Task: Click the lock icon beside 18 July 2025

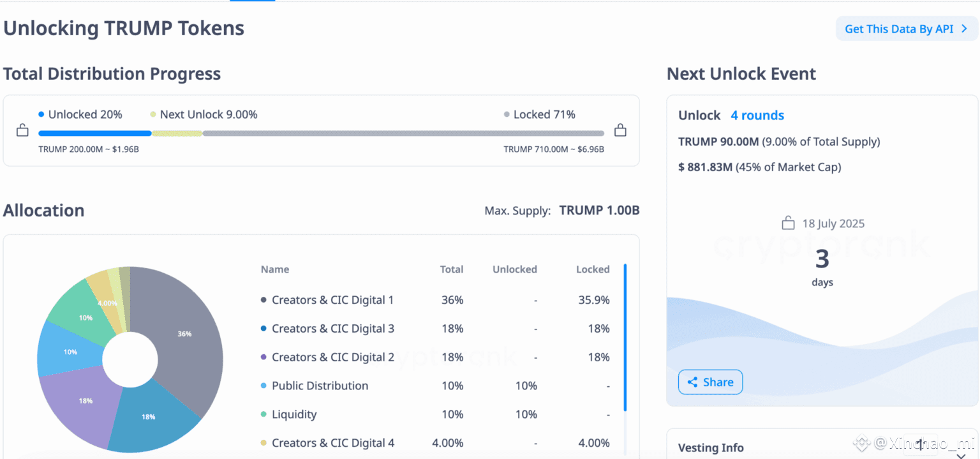Action: coord(788,223)
